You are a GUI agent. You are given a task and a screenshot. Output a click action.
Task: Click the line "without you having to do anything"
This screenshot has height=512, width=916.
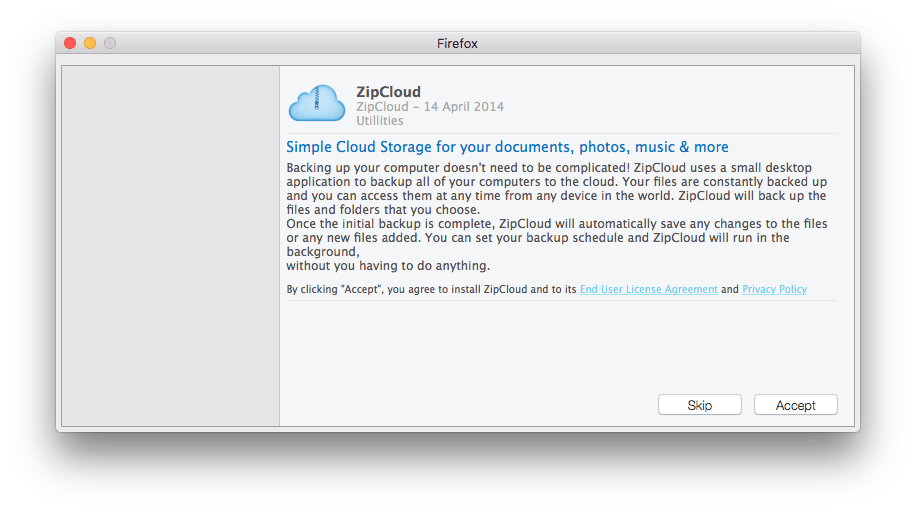point(388,266)
